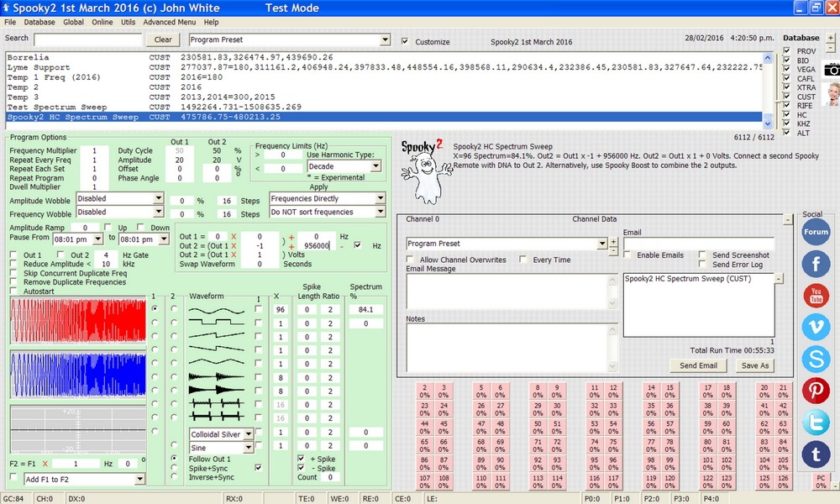Open the Help menu
The width and height of the screenshot is (840, 504).
tap(211, 22)
